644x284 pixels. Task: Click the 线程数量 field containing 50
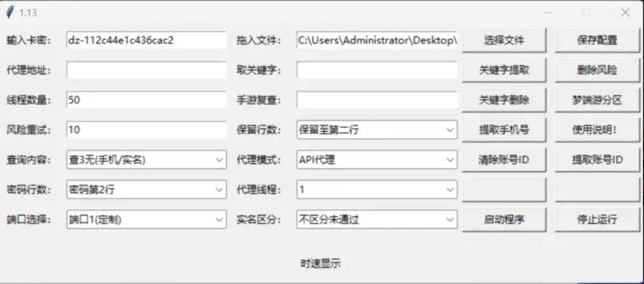pos(146,100)
